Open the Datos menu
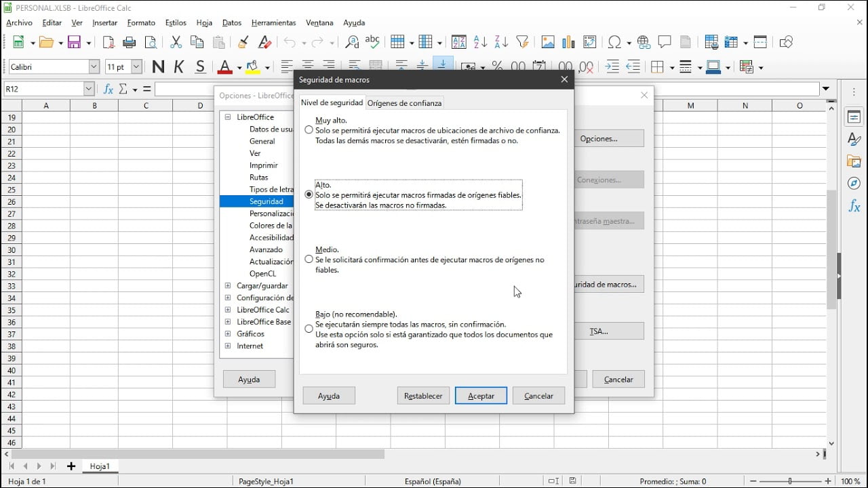 pyautogui.click(x=231, y=22)
